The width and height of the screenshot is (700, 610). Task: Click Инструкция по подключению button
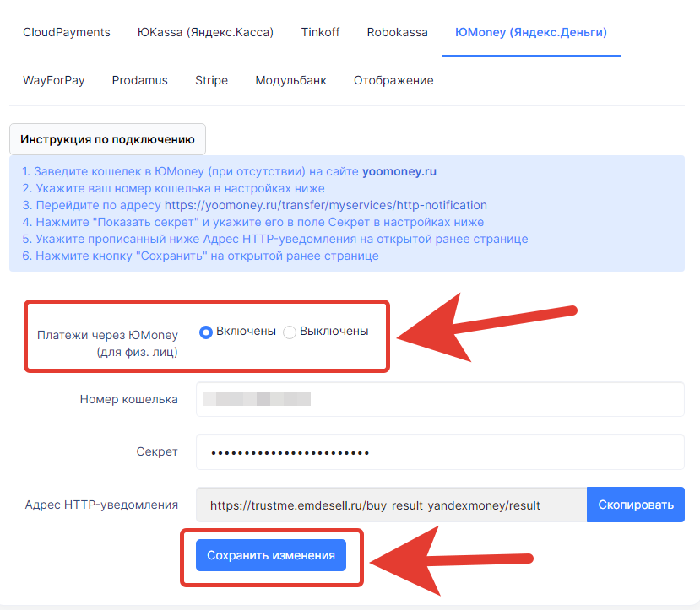pyautogui.click(x=107, y=139)
